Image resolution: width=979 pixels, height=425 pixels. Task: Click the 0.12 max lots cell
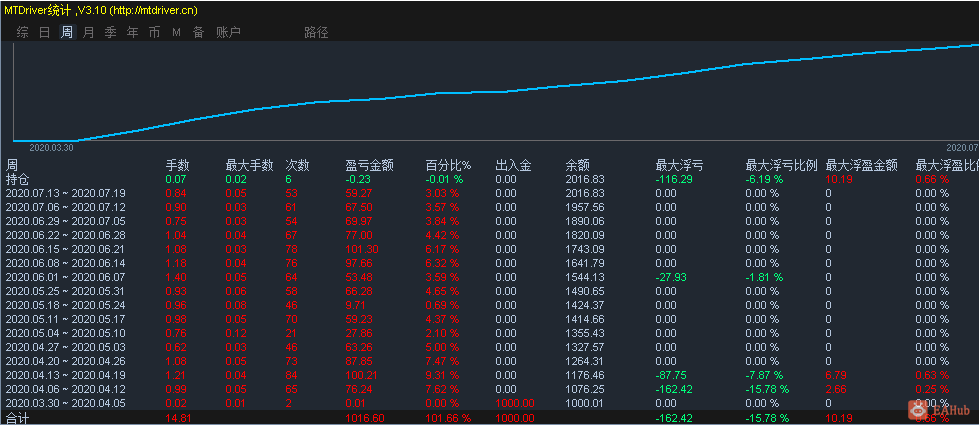coord(236,333)
